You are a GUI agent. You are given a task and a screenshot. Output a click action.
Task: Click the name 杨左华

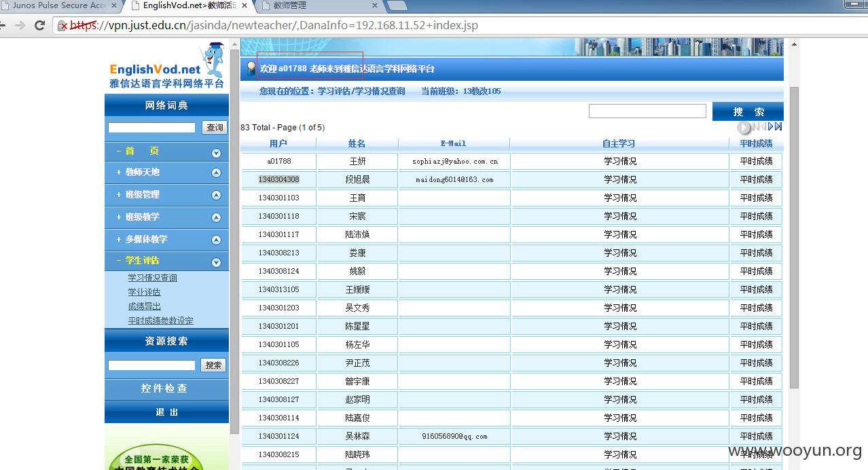pyautogui.click(x=357, y=345)
